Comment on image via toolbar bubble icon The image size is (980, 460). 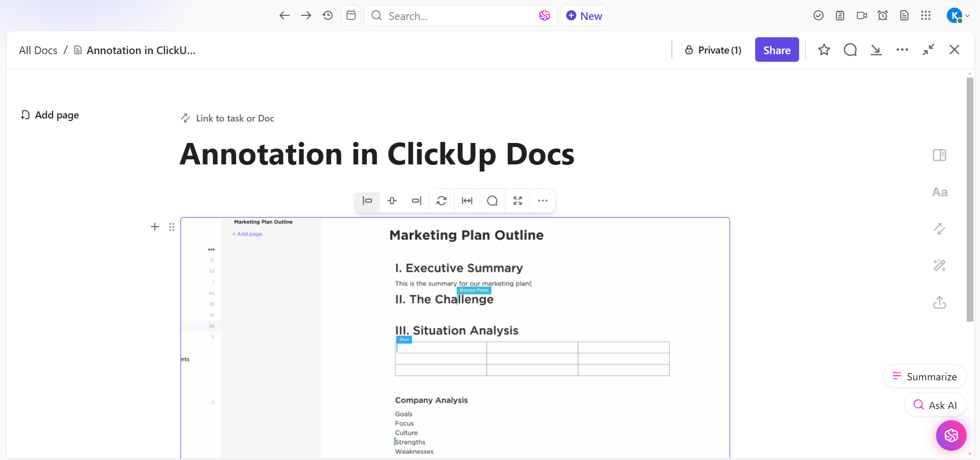tap(492, 201)
